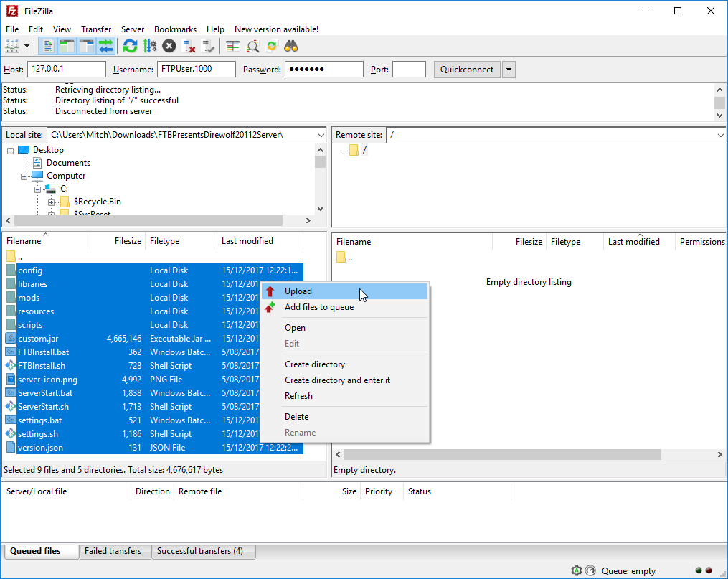Open the Site Manager icon
Viewport: 728px width, 579px height.
click(12, 46)
